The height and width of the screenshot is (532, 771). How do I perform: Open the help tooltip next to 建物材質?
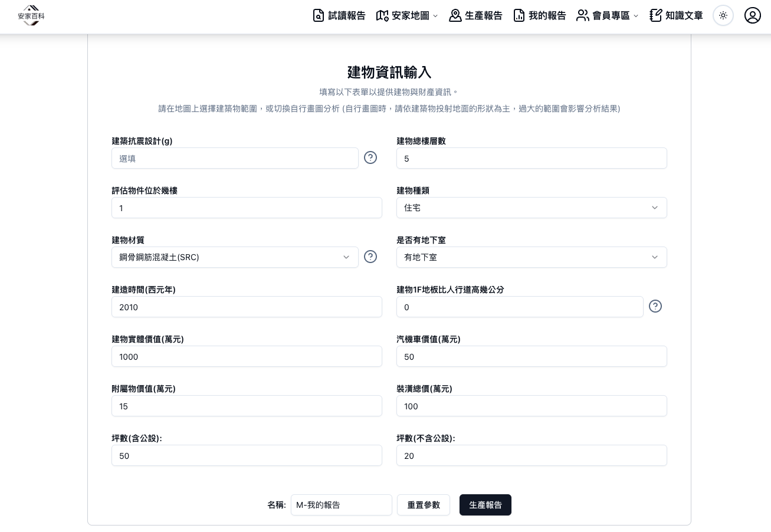click(370, 257)
